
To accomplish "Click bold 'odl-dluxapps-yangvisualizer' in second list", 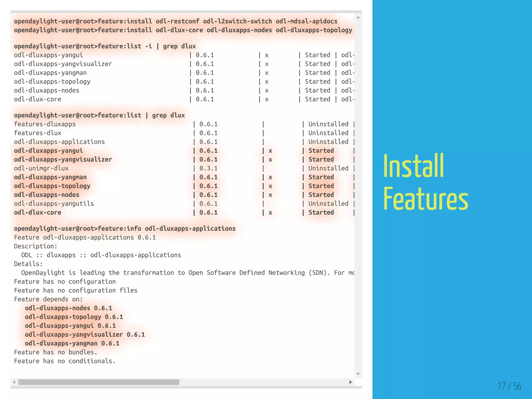I will pos(63,159).
